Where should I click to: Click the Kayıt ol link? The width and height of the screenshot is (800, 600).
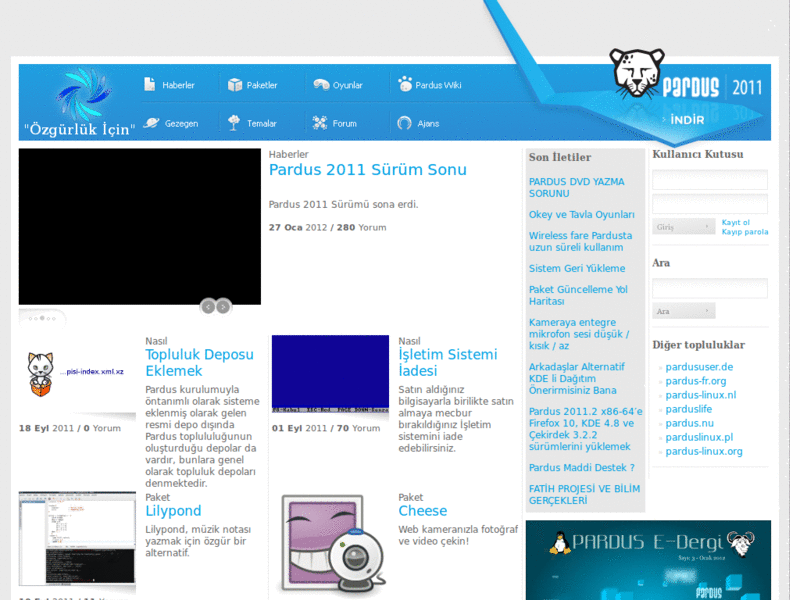tap(735, 222)
